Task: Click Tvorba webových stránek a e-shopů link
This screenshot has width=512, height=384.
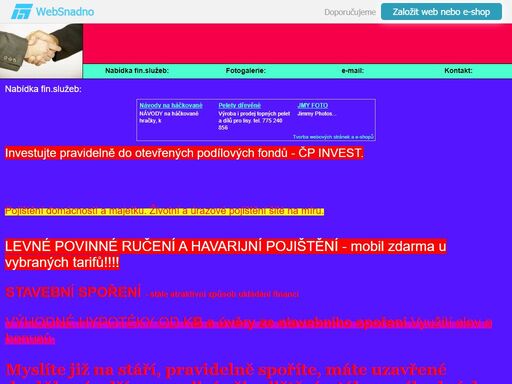Action: 333,137
